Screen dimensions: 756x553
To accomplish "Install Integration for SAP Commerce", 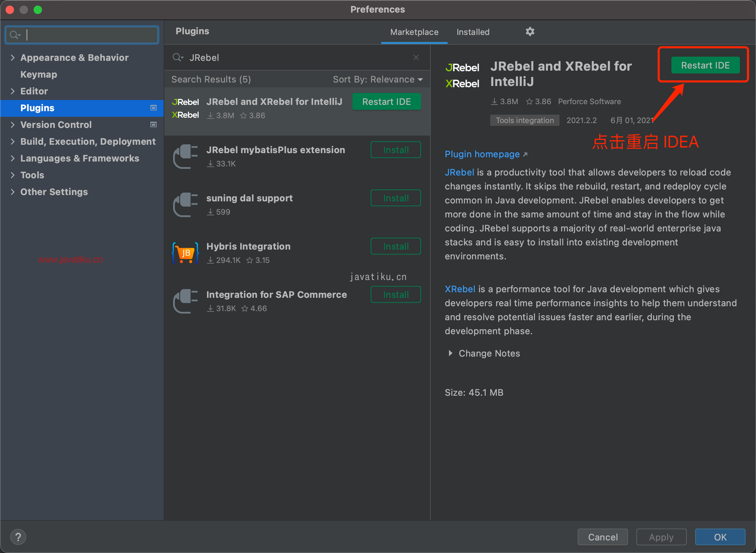I will click(x=396, y=295).
